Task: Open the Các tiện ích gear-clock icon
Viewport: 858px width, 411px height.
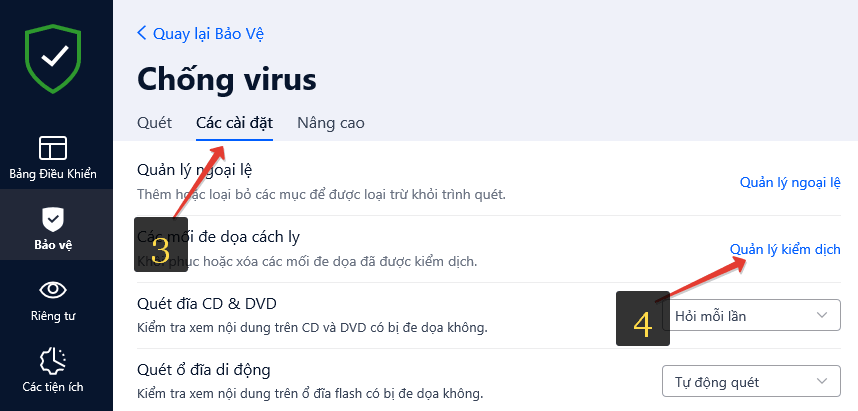Action: (53, 360)
